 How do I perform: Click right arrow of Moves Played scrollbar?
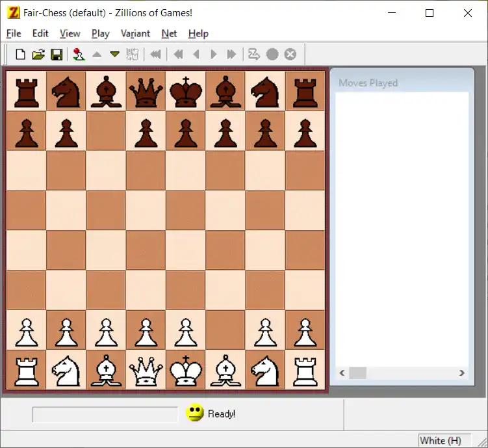462,373
